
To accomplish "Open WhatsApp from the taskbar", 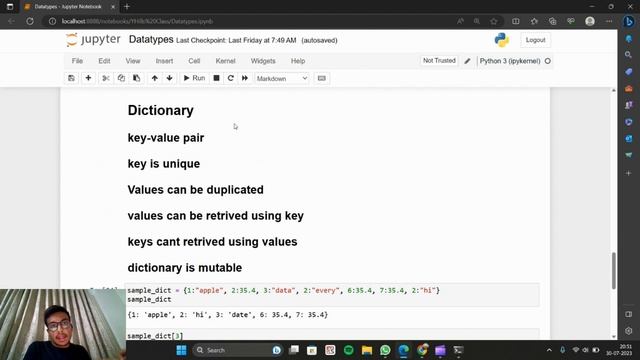I will pos(385,350).
